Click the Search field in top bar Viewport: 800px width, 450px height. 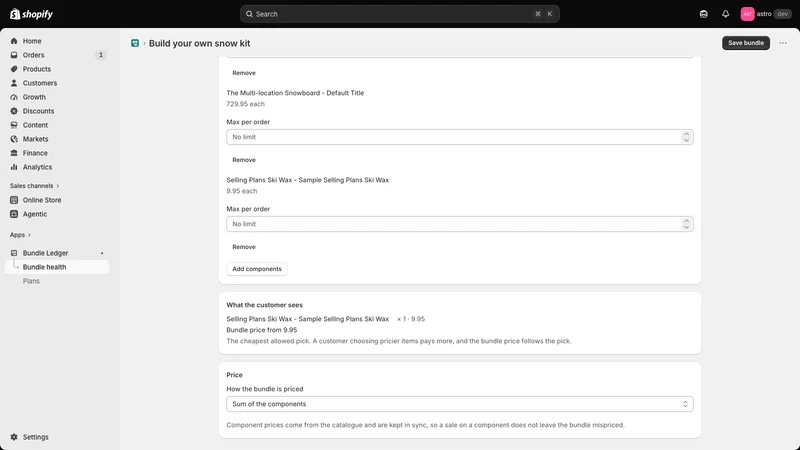pyautogui.click(x=399, y=14)
